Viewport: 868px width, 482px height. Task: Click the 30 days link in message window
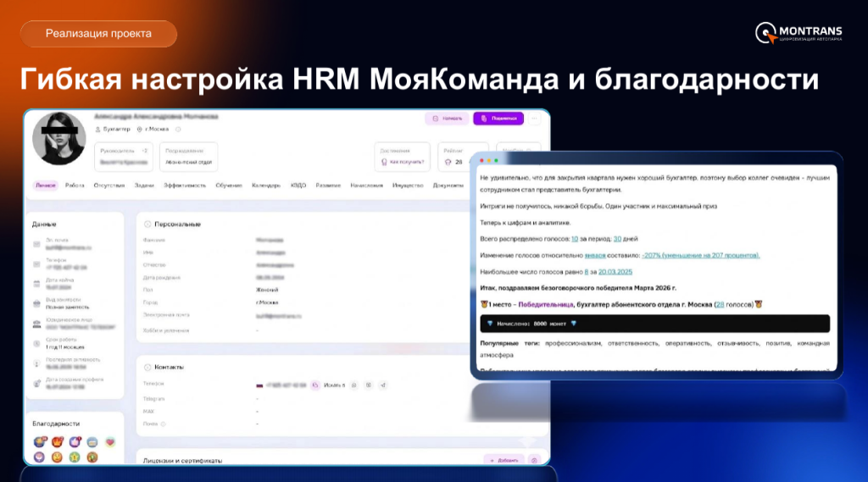pyautogui.click(x=617, y=239)
